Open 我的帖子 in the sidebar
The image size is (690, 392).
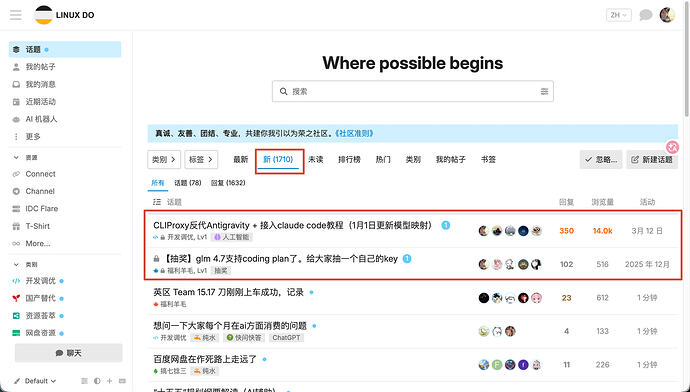click(x=65, y=67)
